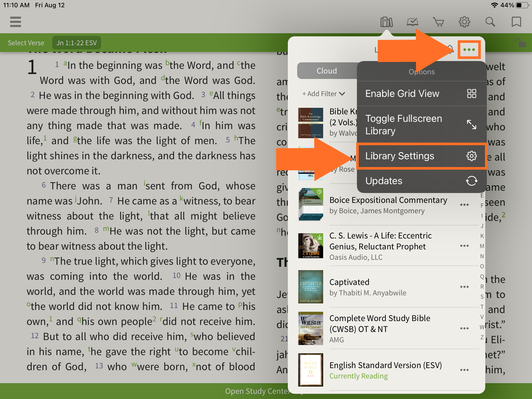This screenshot has height=399, width=532.
Task: Open Complete Word Study Bible (CWSB) OT & NT
Action: click(380, 323)
